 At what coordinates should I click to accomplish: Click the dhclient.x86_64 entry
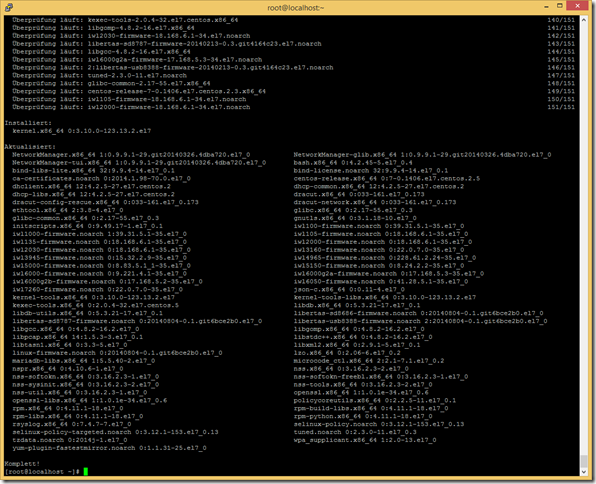[x=92, y=187]
